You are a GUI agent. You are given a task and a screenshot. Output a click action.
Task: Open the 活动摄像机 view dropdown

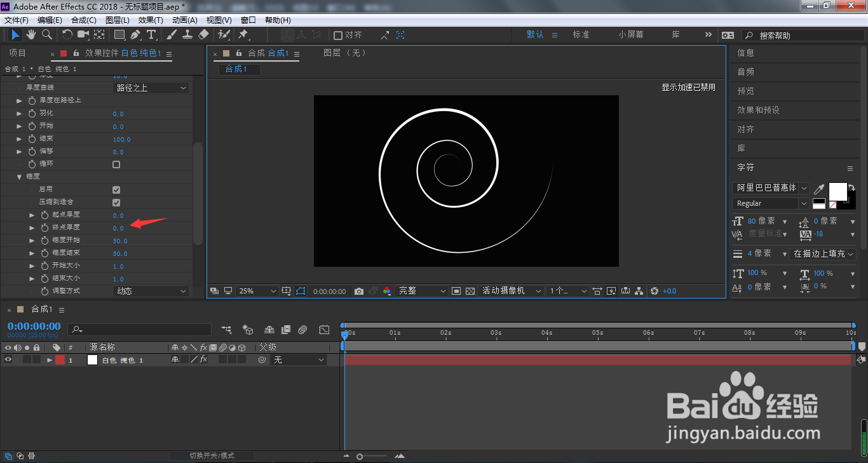tap(512, 291)
